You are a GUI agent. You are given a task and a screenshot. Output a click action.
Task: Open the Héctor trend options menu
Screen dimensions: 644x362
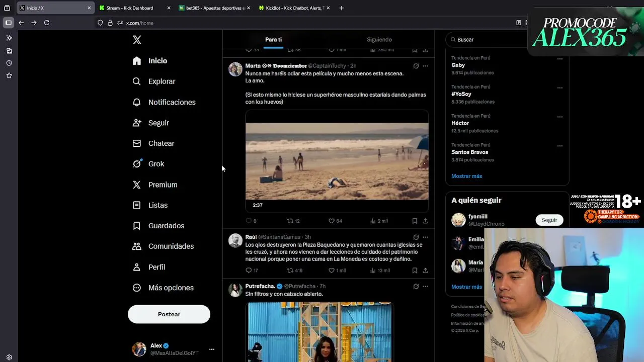point(559,117)
